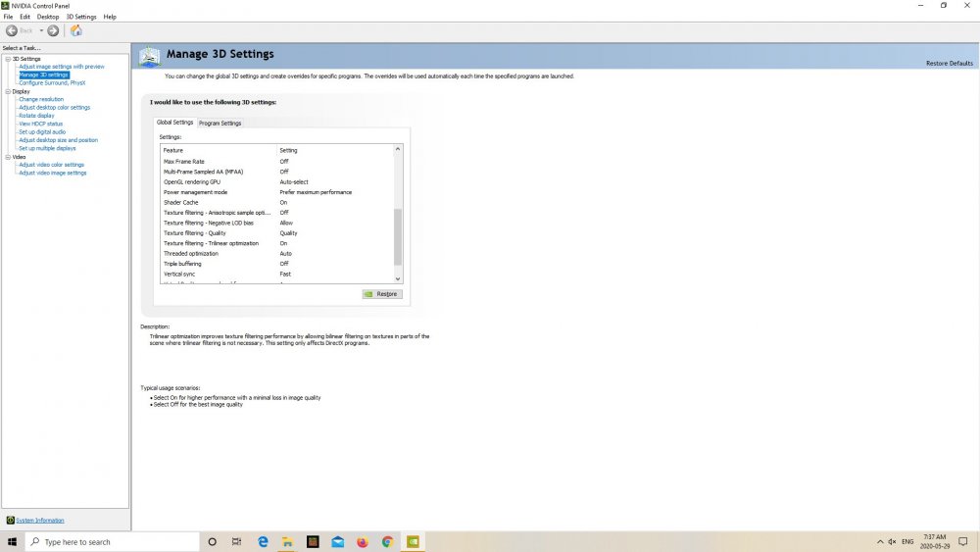Image resolution: width=980 pixels, height=552 pixels.
Task: Select Set up digital audio
Action: click(x=42, y=132)
